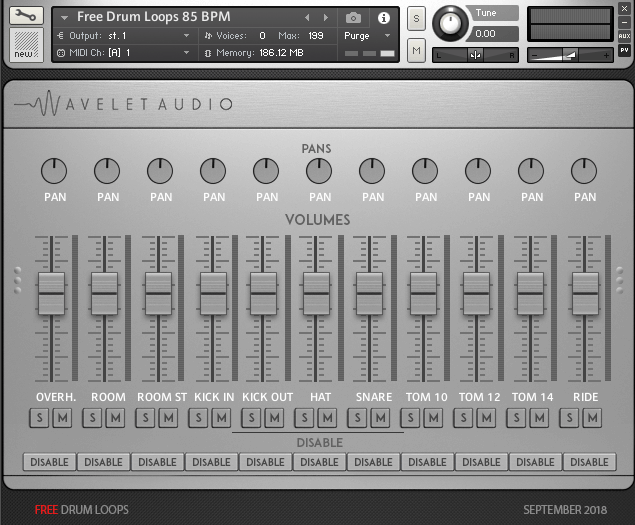635x525 pixels.
Task: Open the MIDI Ch dropdown
Action: click(186, 53)
